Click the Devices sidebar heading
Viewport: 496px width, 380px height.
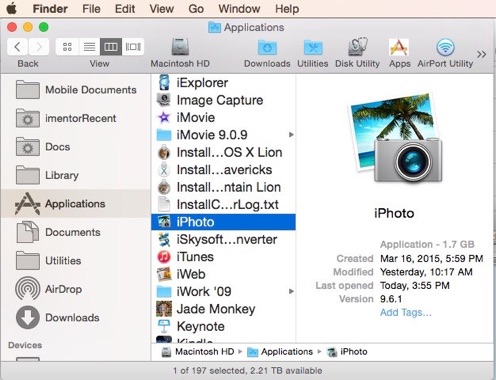tap(25, 345)
